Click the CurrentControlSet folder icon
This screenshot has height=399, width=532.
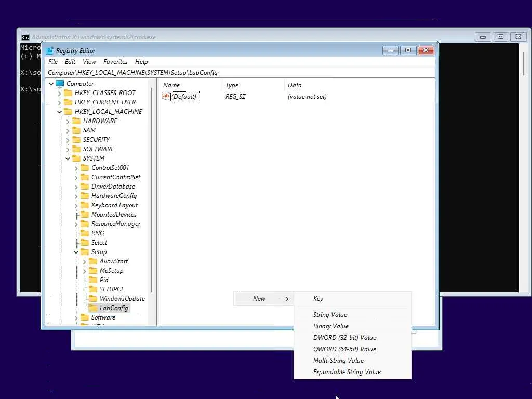85,177
